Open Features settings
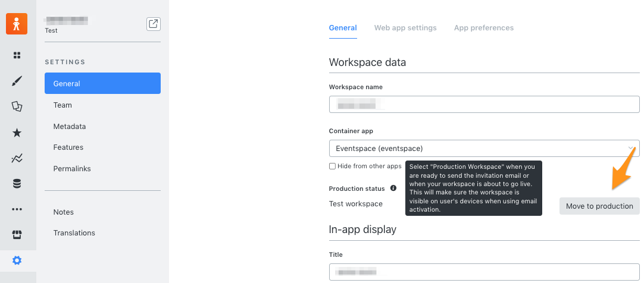This screenshot has width=644, height=283. [x=68, y=147]
